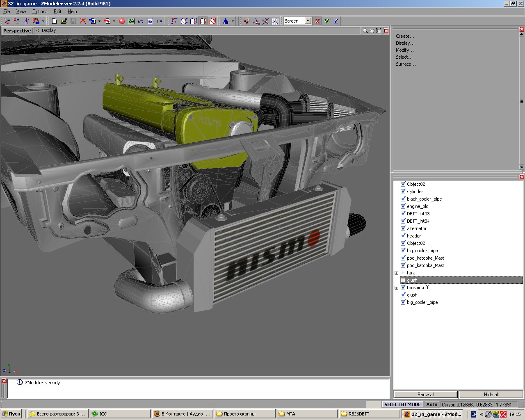Uncheck the header object checkbox
This screenshot has width=525, height=420.
pyautogui.click(x=403, y=236)
